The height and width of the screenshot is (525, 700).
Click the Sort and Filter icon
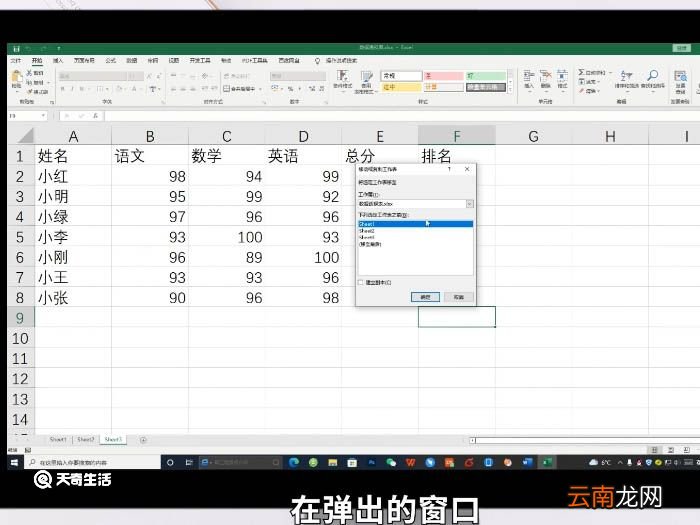627,76
